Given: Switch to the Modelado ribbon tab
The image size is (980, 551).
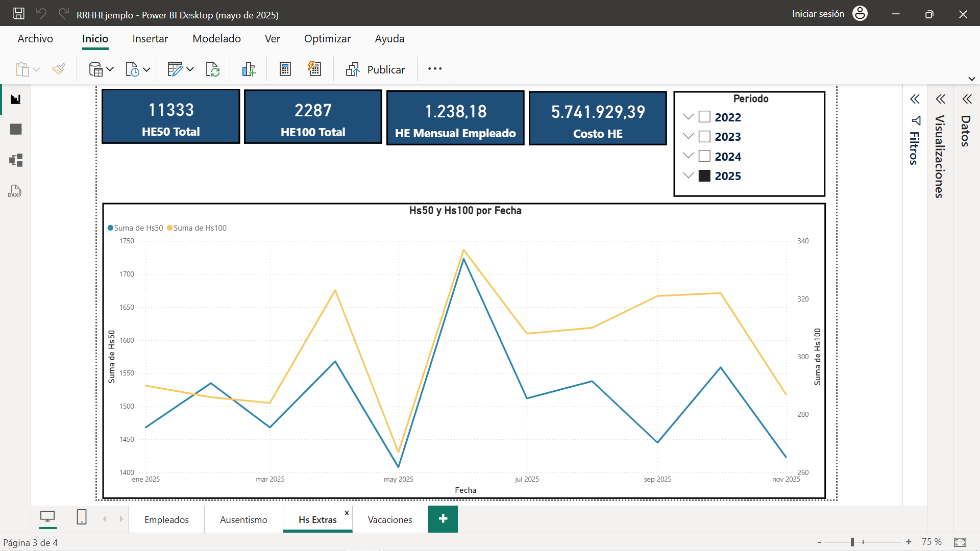Looking at the screenshot, I should pyautogui.click(x=216, y=39).
